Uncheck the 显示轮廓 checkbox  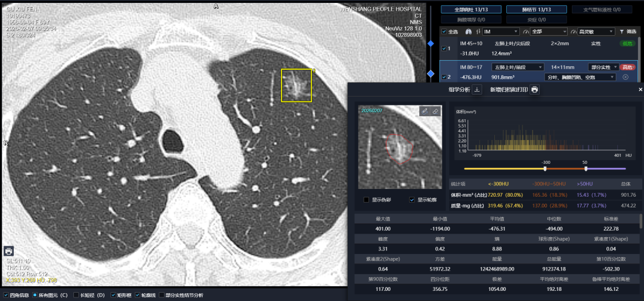(412, 200)
